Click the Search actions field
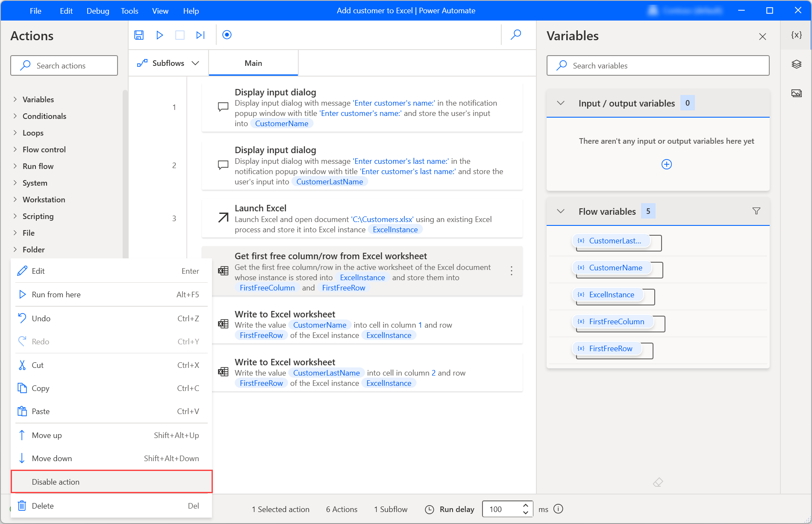 pos(64,65)
